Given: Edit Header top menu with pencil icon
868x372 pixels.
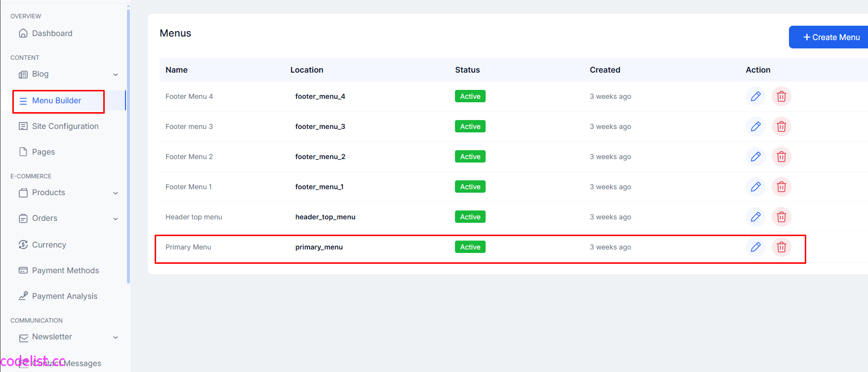Looking at the screenshot, I should [x=756, y=217].
